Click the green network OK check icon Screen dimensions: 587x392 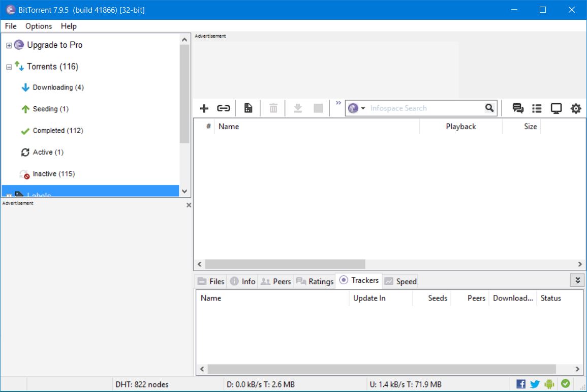coord(565,384)
